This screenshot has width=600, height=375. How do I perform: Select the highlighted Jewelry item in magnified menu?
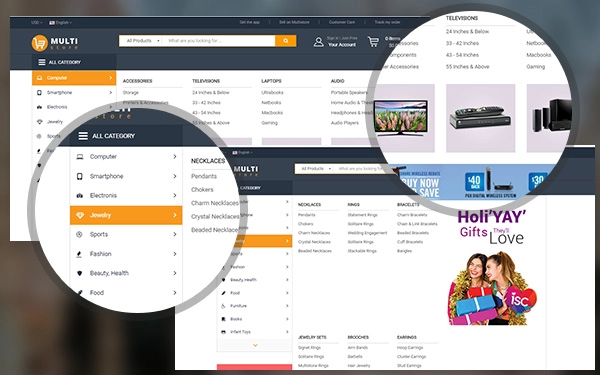(126, 215)
